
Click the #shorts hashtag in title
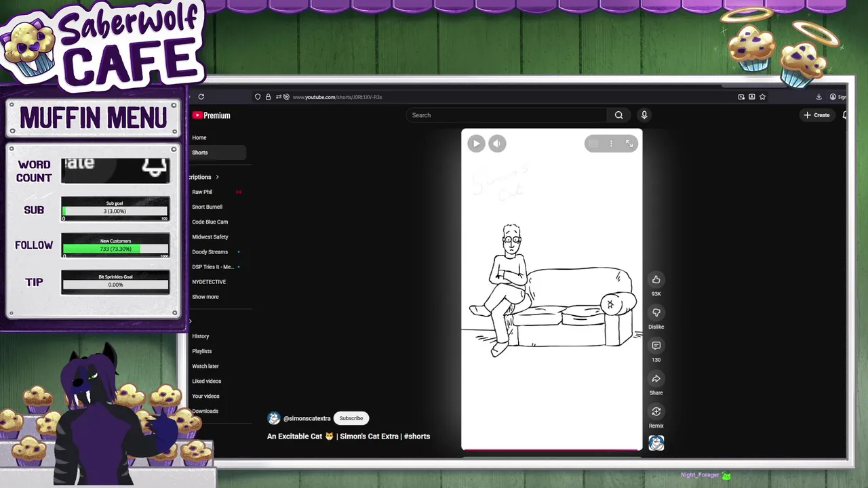[417, 436]
